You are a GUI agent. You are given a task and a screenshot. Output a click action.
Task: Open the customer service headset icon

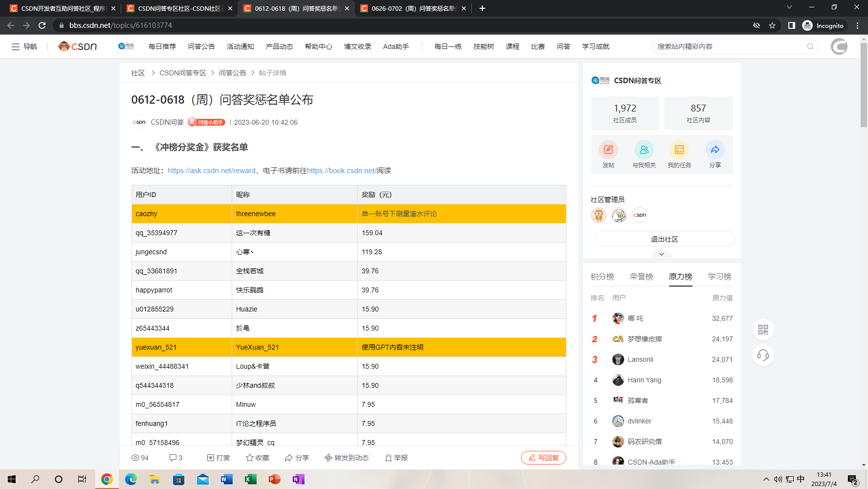[x=763, y=355]
